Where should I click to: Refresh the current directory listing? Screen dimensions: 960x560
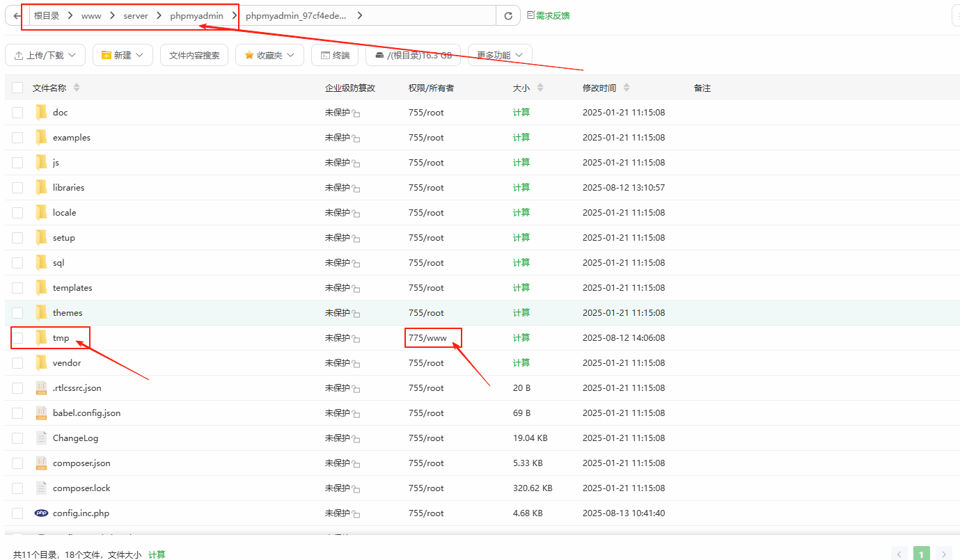[508, 16]
